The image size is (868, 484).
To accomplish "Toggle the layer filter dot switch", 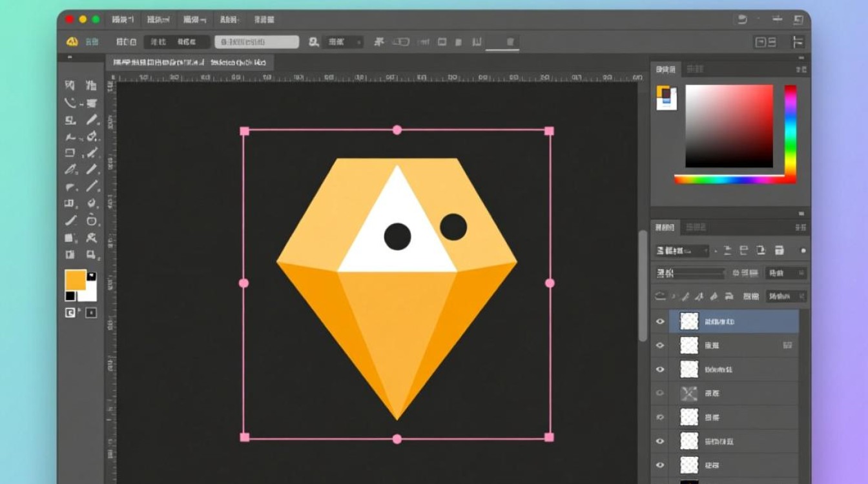I will click(x=803, y=250).
